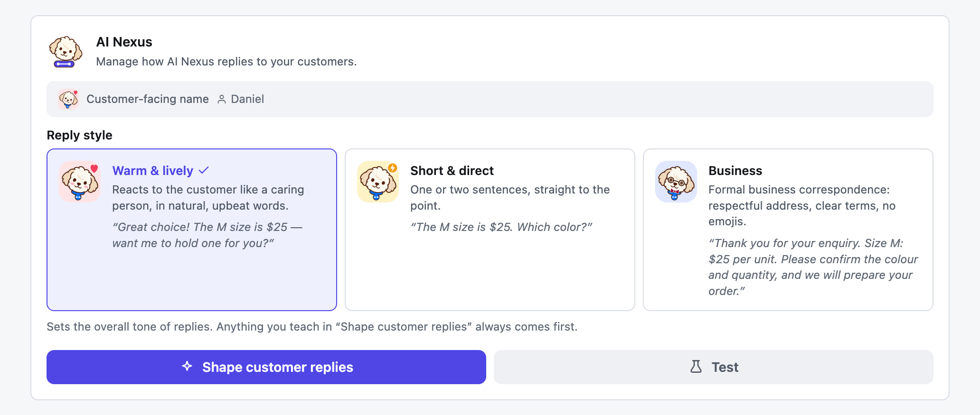This screenshot has height=415, width=980.
Task: Click the "Customer-facing name" label
Action: (x=148, y=99)
